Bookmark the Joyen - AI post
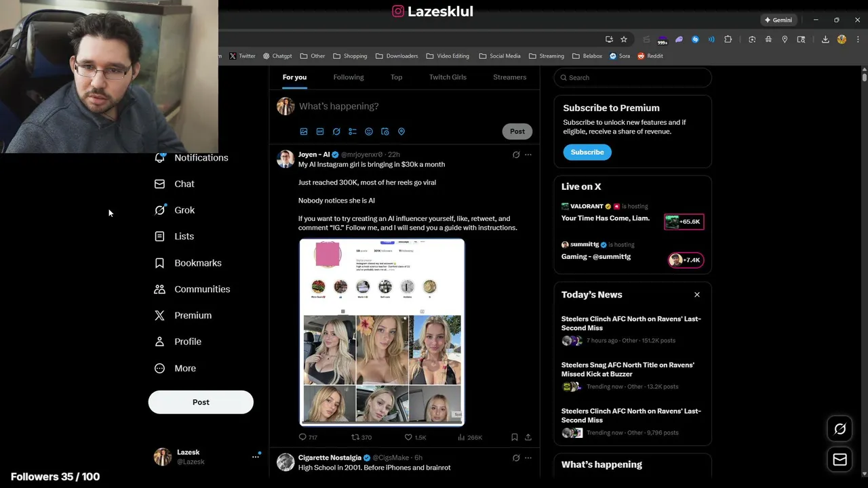868x488 pixels. [515, 437]
